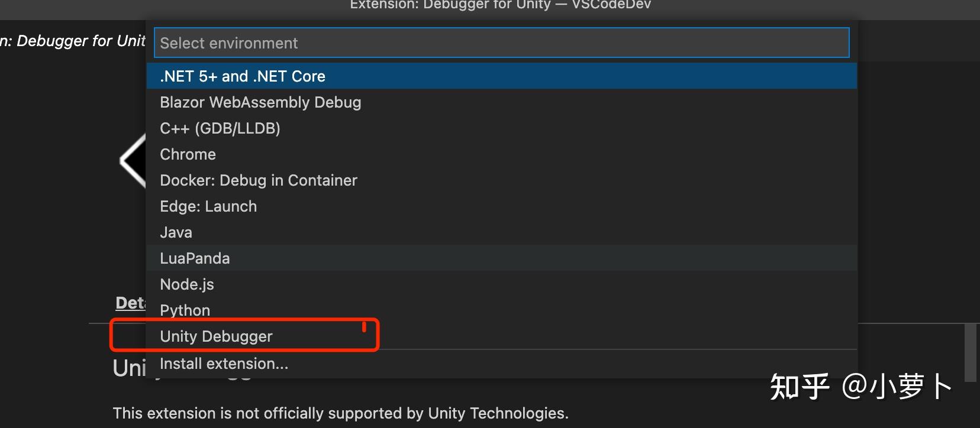Pick the "C++ (GDB/LLDB)" debug environment
Image resolution: width=980 pixels, height=428 pixels.
click(220, 128)
